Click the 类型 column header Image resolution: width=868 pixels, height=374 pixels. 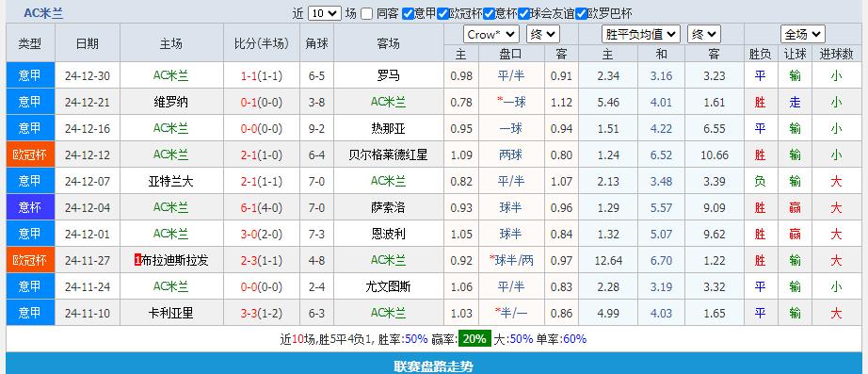point(30,43)
